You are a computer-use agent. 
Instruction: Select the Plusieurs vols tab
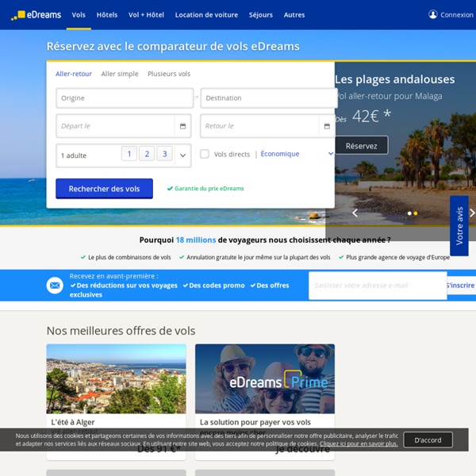tap(169, 74)
